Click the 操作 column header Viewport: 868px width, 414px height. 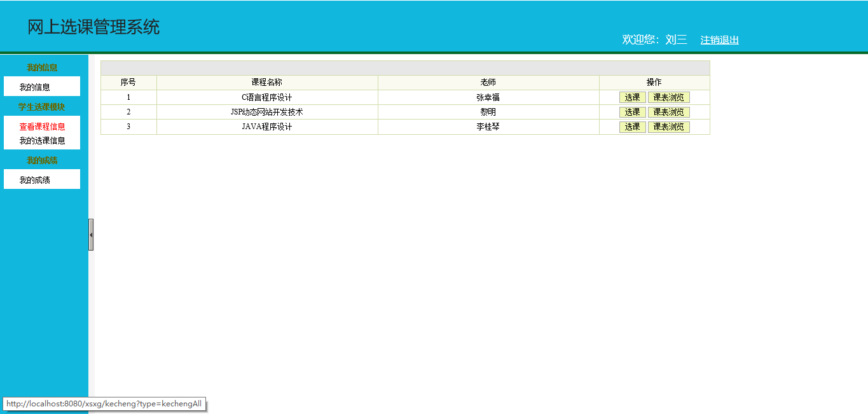pos(654,83)
